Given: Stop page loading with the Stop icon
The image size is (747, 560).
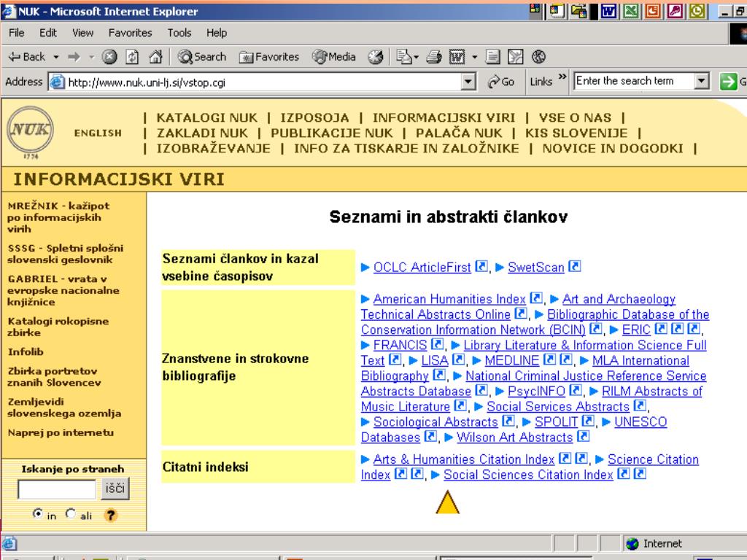Looking at the screenshot, I should click(109, 57).
